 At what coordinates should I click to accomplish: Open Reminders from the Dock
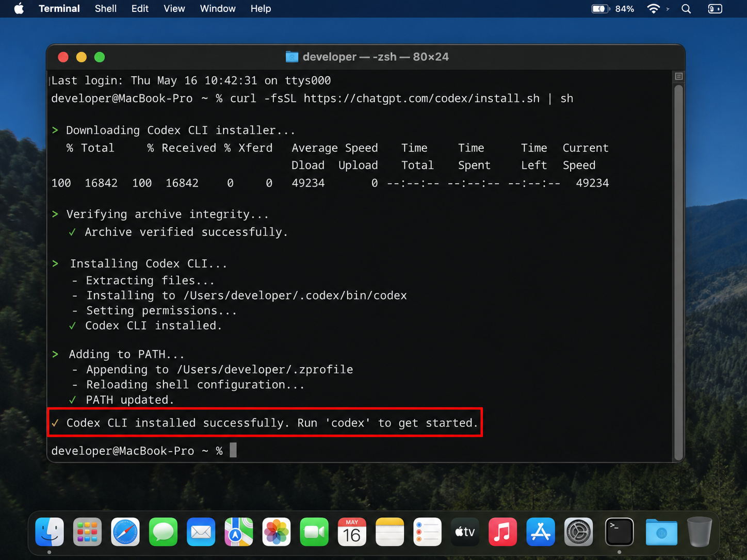[428, 532]
